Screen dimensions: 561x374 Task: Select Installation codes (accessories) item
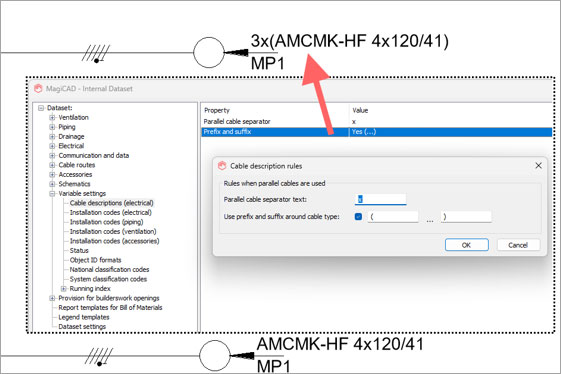[114, 241]
